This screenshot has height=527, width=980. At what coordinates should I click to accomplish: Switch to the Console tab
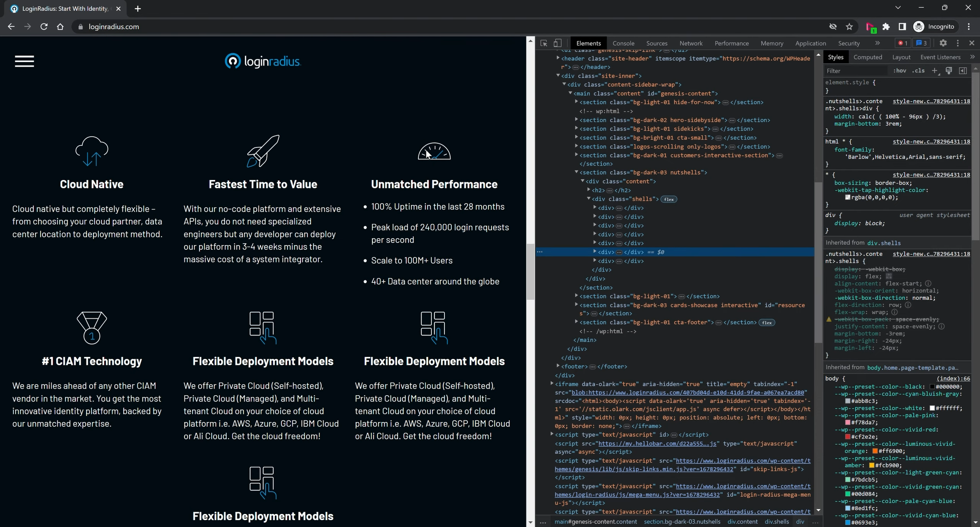[x=623, y=43]
